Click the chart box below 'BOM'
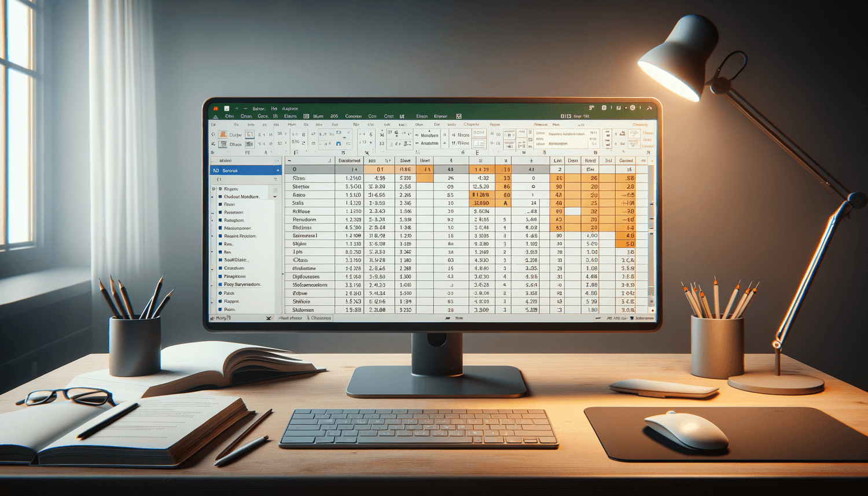This screenshot has height=496, width=868. point(479,144)
